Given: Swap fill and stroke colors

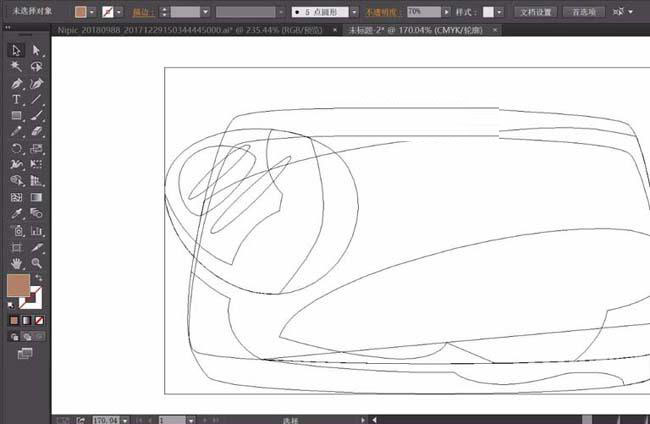Looking at the screenshot, I should pyautogui.click(x=39, y=279).
